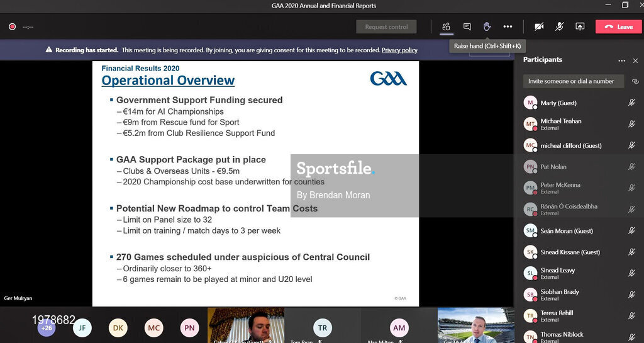
Task: Click the SM avatar of Seán Moran
Action: point(530,231)
